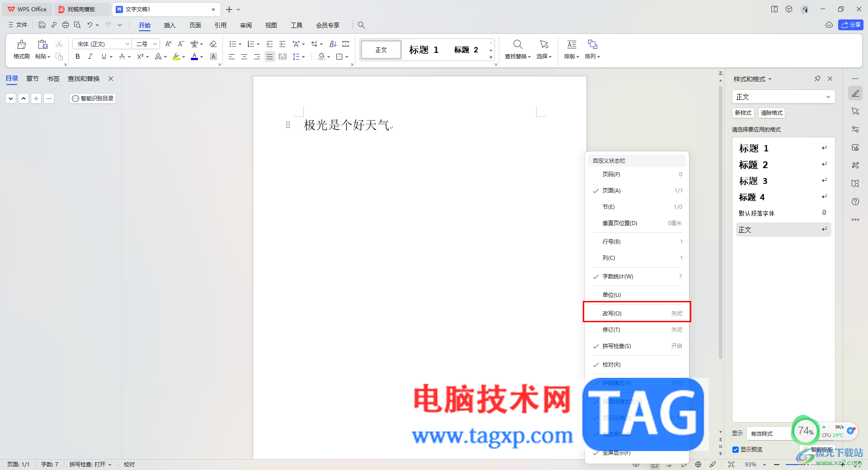
Task: Expand the font color dropdown arrow
Action: (x=202, y=57)
